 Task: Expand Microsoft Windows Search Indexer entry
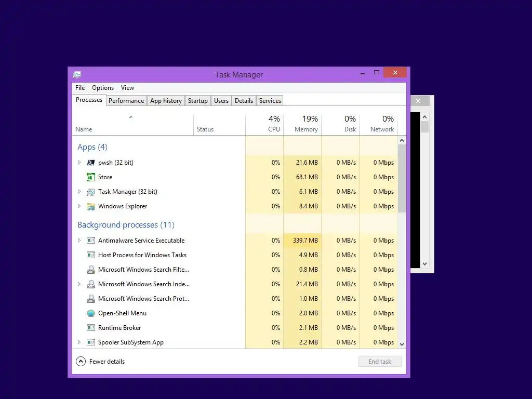tap(79, 284)
